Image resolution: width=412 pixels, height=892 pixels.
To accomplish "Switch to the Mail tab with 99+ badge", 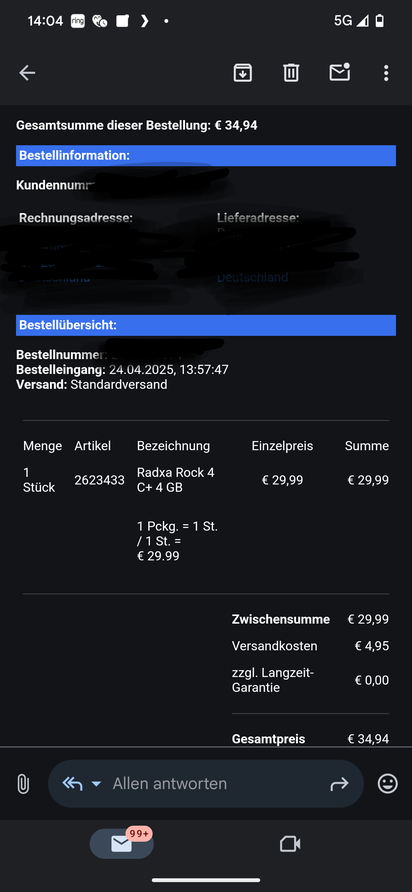I will [x=122, y=844].
